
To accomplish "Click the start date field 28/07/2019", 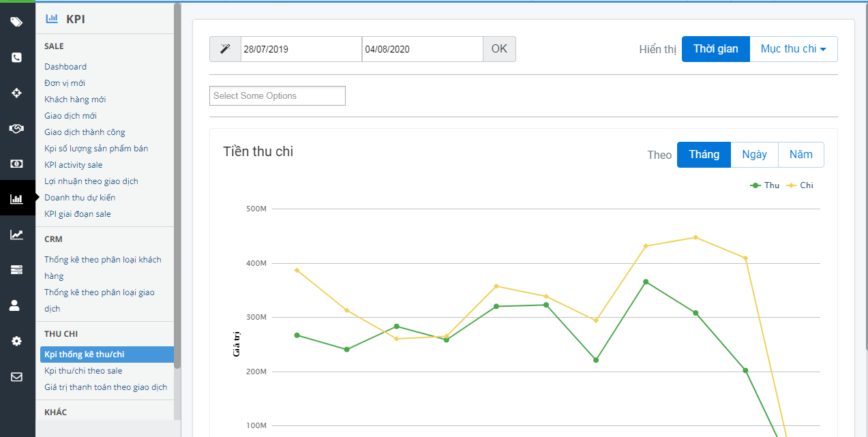I will [x=301, y=49].
